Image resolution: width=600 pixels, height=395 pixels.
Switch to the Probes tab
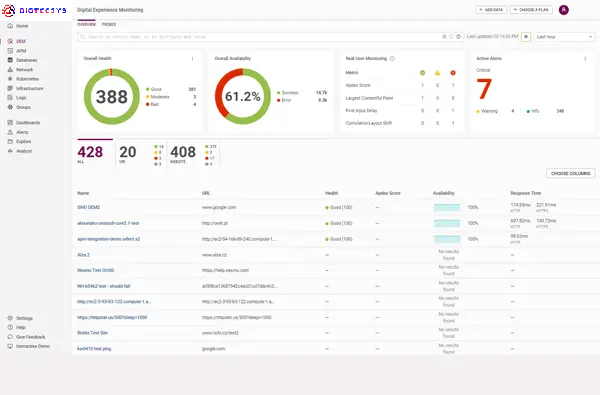[x=109, y=24]
